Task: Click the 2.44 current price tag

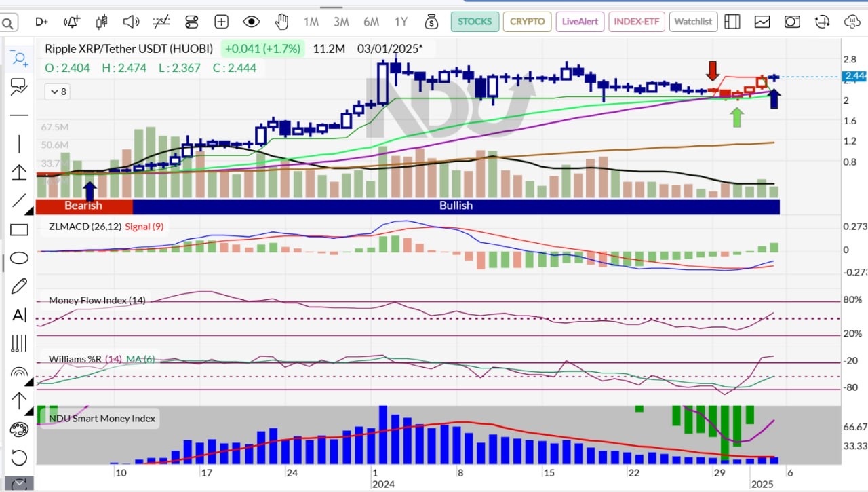Action: pos(853,77)
